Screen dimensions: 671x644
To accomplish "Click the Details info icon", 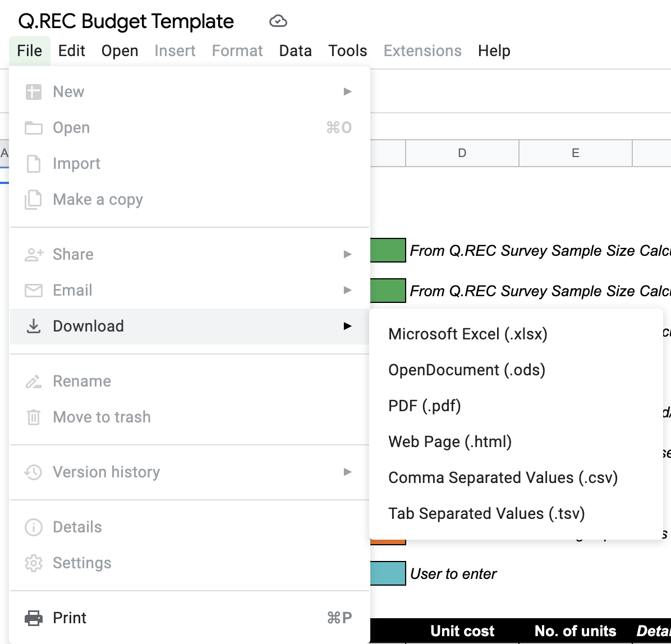I will [x=34, y=527].
